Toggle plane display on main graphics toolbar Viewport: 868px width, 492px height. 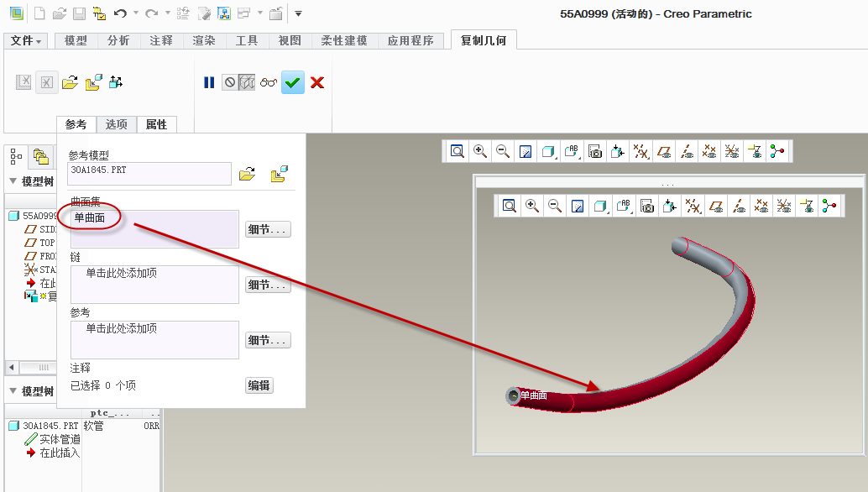coord(664,151)
